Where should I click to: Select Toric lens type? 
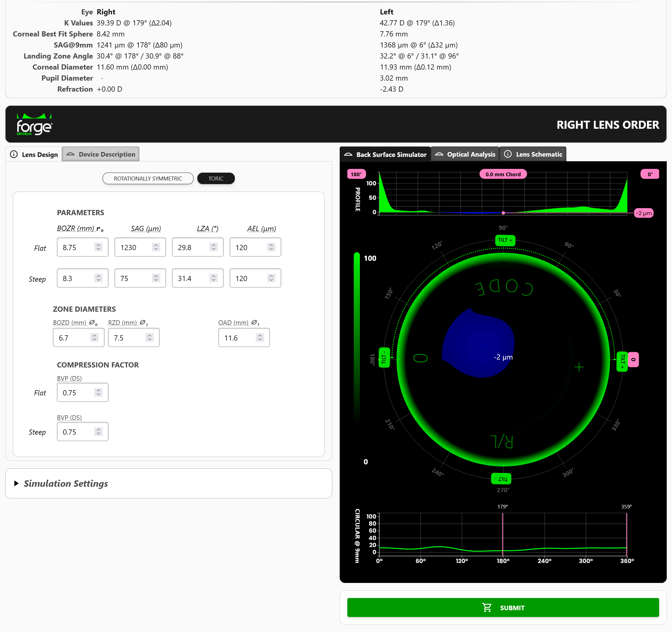click(216, 178)
